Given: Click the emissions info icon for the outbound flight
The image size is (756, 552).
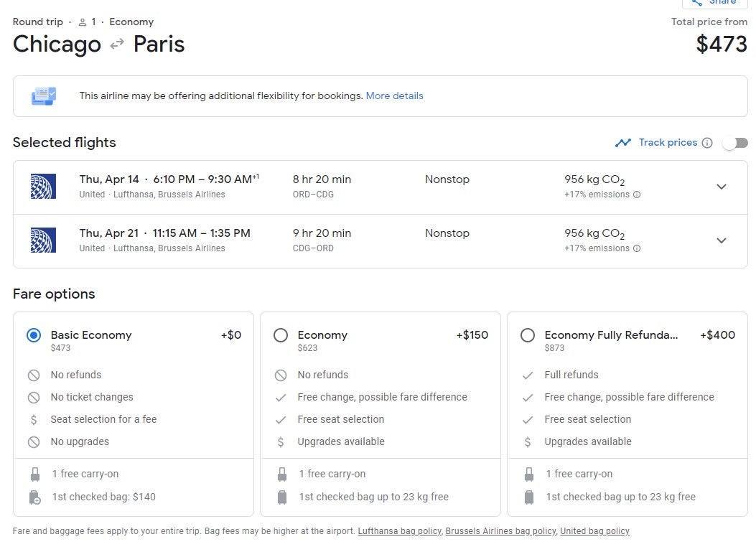Looking at the screenshot, I should coord(637,195).
